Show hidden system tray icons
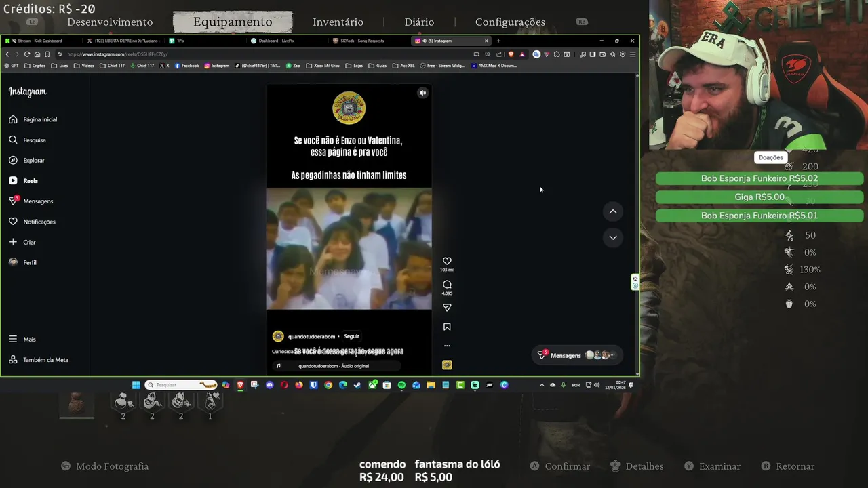The image size is (868, 488). click(x=541, y=385)
